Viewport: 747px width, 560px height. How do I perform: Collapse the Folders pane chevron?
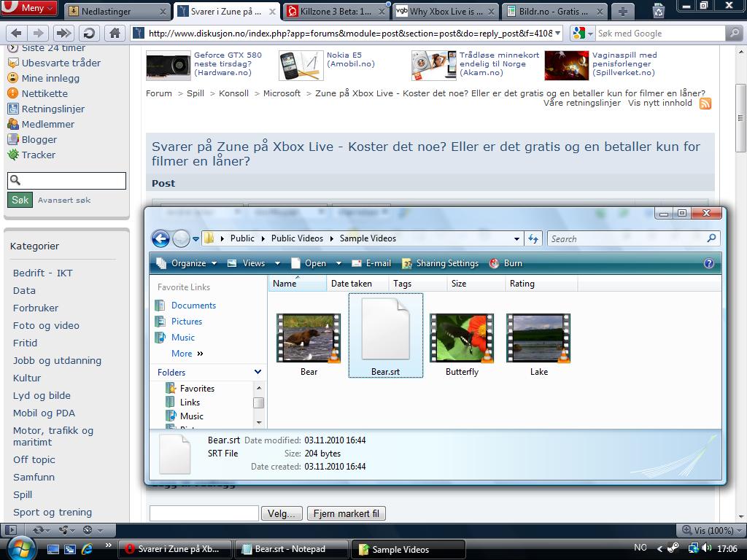coord(258,372)
